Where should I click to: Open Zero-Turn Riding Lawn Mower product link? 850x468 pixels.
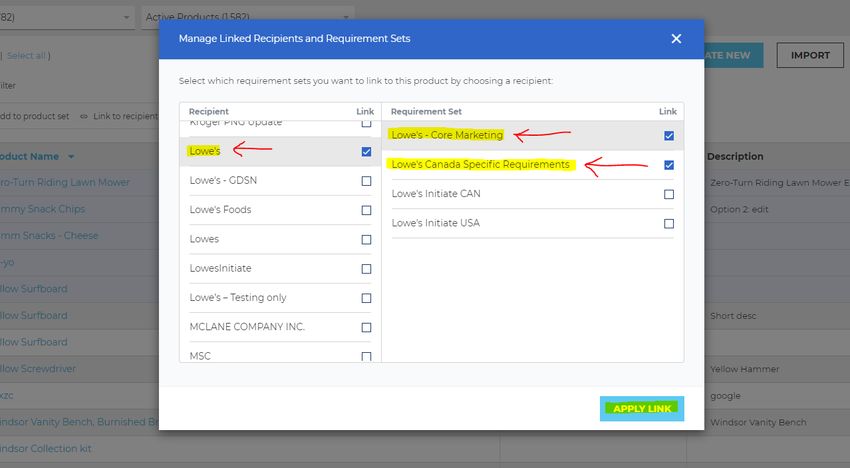coord(65,182)
